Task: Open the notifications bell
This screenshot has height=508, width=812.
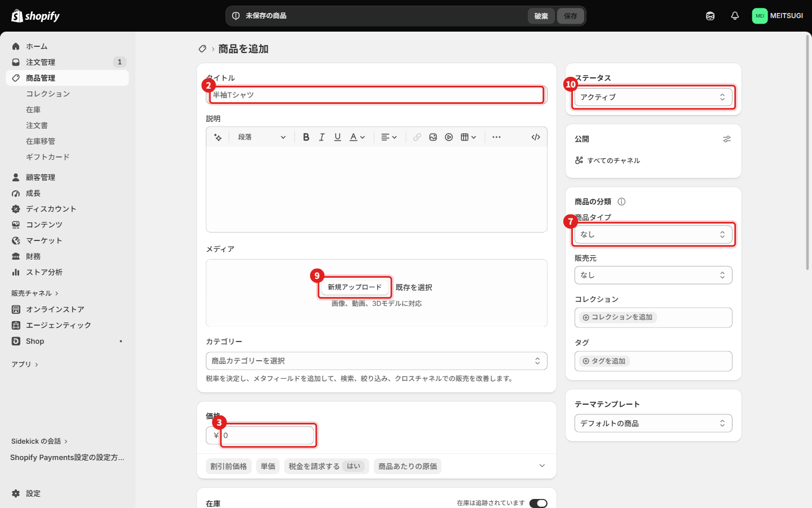Action: click(x=735, y=16)
